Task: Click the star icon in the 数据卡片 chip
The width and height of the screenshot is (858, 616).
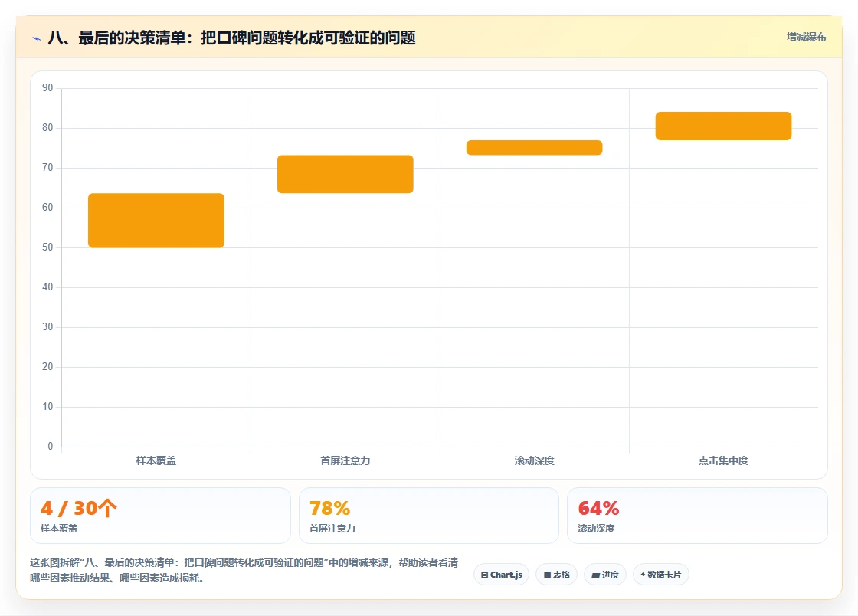Action: point(643,575)
